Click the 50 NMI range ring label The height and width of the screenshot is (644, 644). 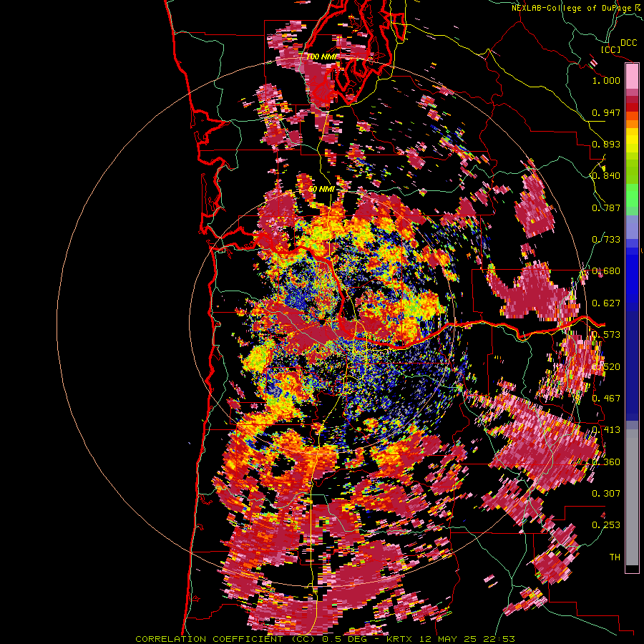point(321,190)
